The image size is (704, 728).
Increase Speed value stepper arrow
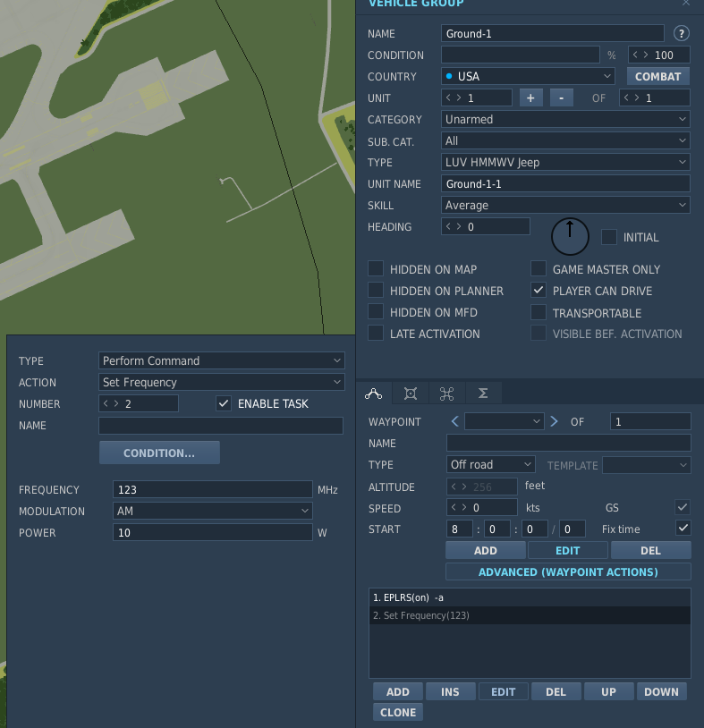pos(464,507)
